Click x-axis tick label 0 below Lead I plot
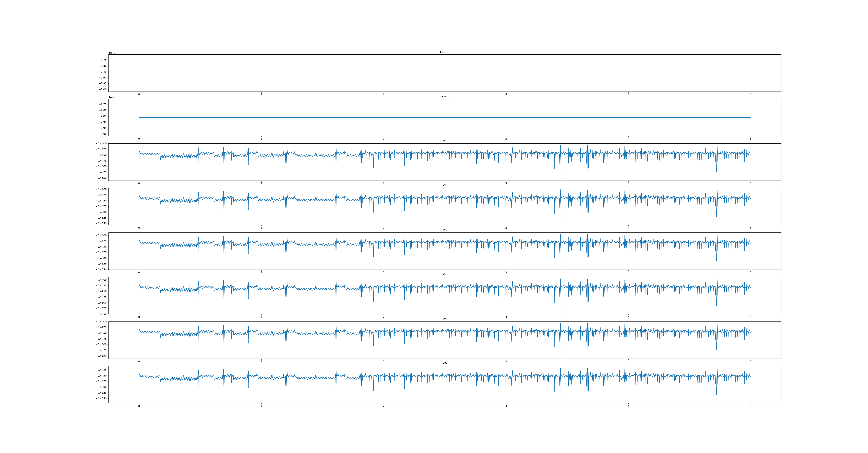 pyautogui.click(x=139, y=94)
